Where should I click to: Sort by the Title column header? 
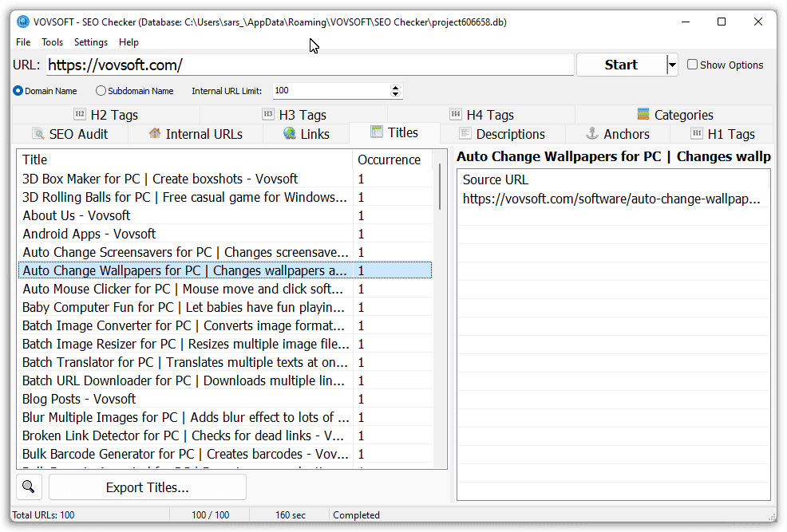(x=185, y=160)
